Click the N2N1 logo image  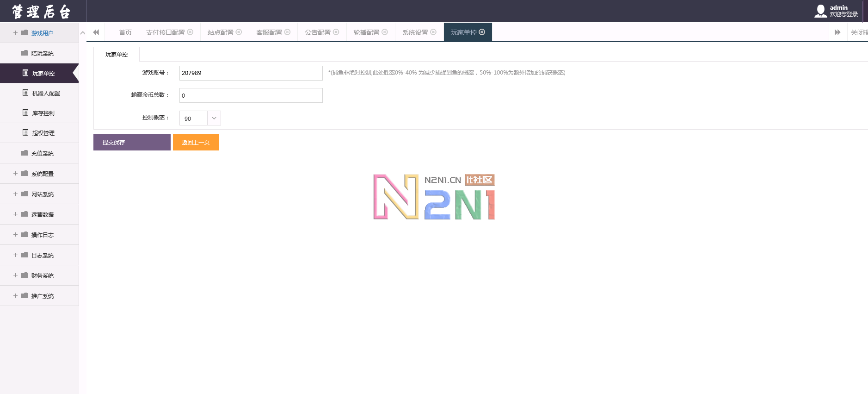(434, 197)
